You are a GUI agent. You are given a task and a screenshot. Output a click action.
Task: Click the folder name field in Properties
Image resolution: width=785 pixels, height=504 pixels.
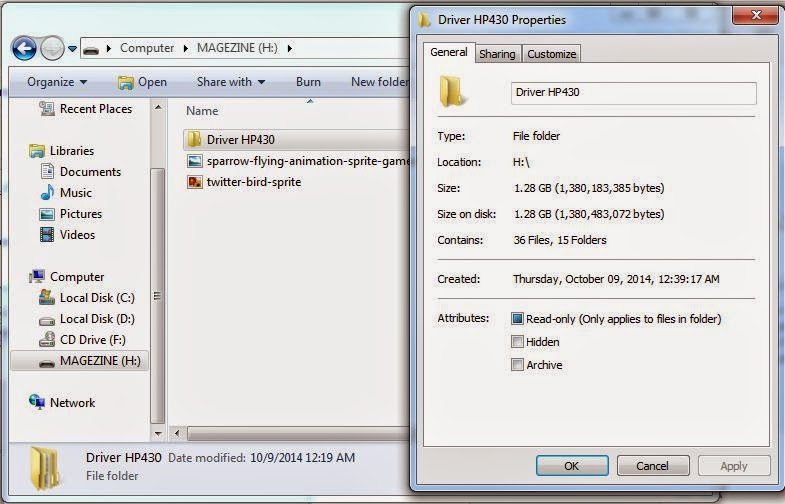pos(633,93)
